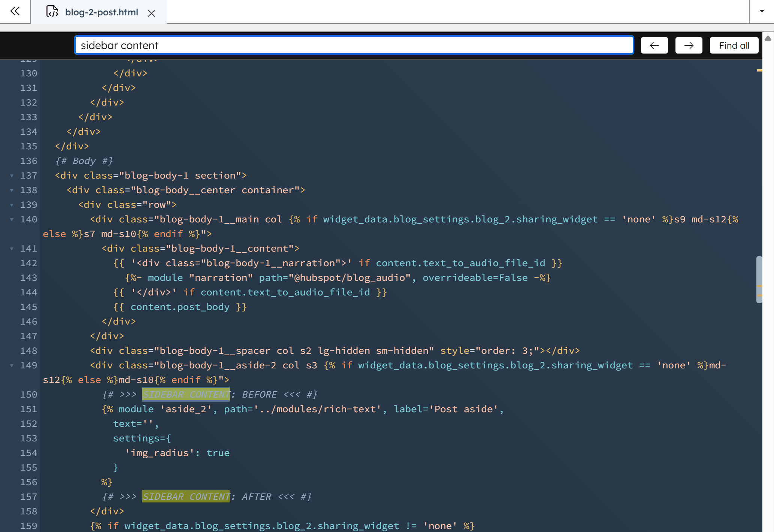Click the blog-2-post.html file code icon
This screenshot has width=774, height=532.
point(52,12)
